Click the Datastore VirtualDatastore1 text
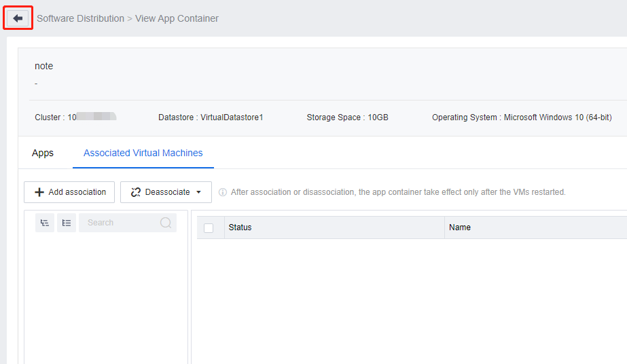 pos(211,117)
